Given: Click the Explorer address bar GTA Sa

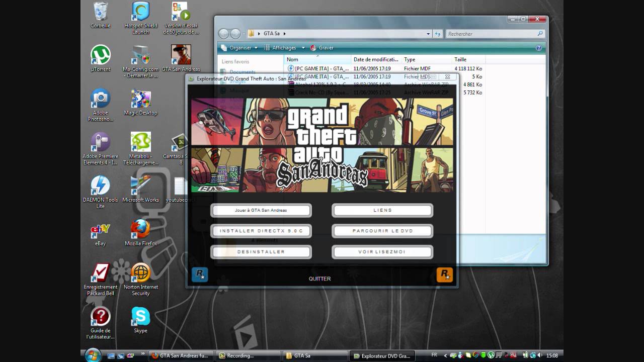Looking at the screenshot, I should 339,34.
